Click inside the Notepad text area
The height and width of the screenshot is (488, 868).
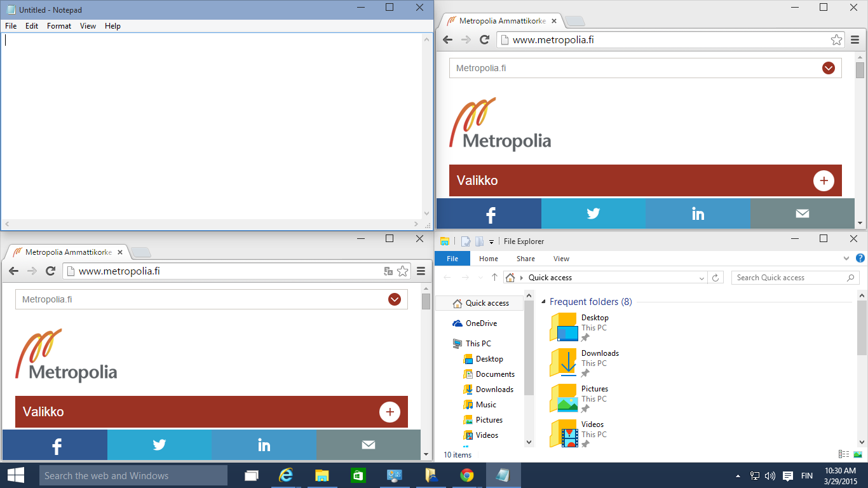[x=212, y=126]
